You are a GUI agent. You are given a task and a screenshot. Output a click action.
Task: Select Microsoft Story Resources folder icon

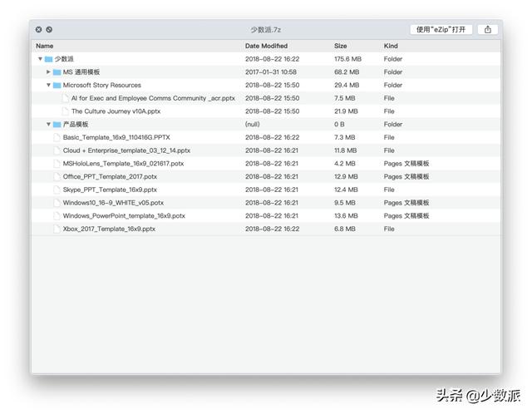point(57,85)
